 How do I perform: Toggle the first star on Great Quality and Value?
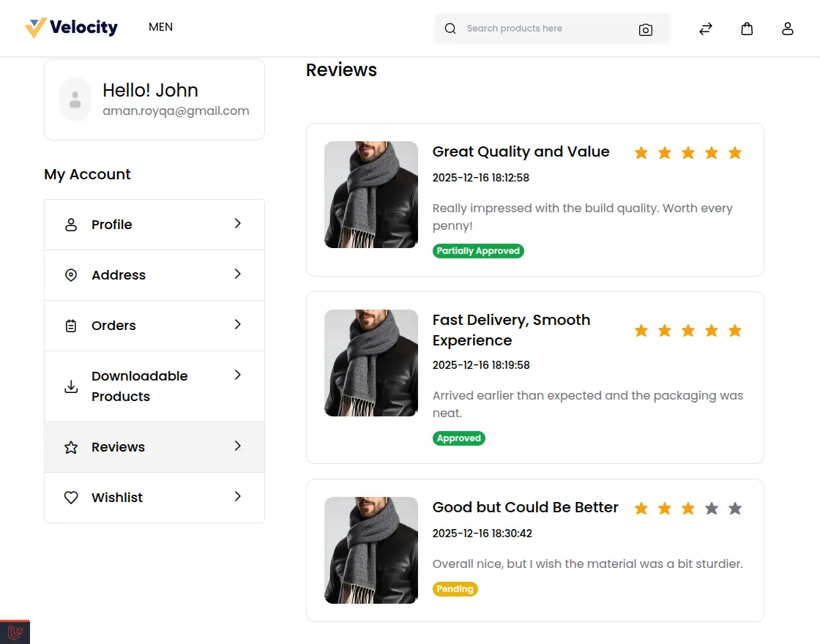(641, 152)
